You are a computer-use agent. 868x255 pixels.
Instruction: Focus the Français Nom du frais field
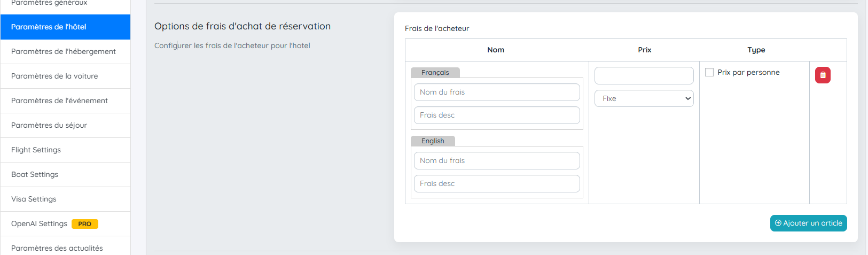pos(497,92)
